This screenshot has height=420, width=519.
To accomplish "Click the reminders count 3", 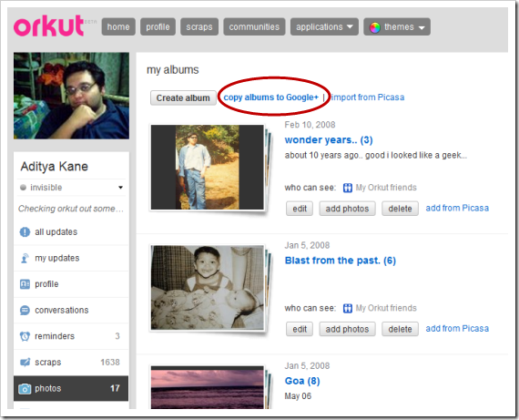I will tap(117, 336).
